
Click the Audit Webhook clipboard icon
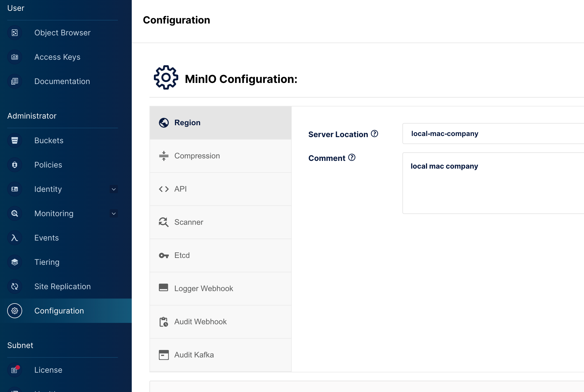pyautogui.click(x=164, y=322)
